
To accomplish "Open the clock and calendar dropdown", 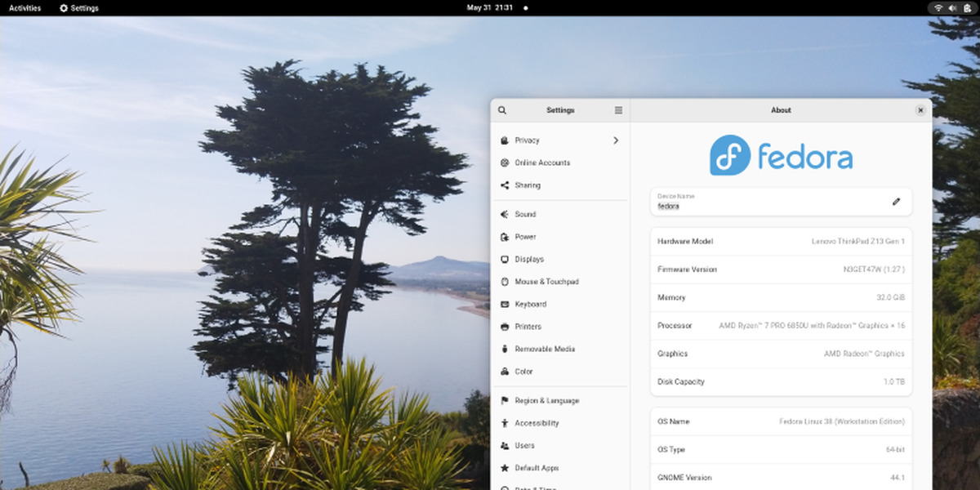I will pos(490,8).
